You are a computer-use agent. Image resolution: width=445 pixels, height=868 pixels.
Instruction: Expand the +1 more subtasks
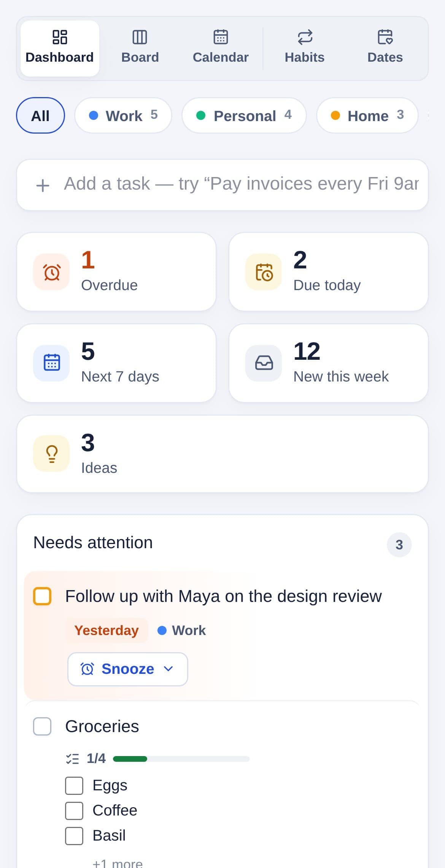(x=118, y=863)
